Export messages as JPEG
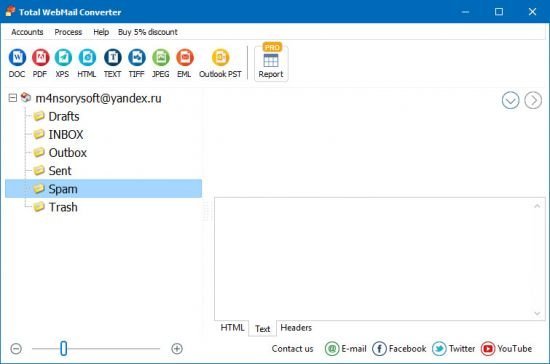 (x=161, y=63)
